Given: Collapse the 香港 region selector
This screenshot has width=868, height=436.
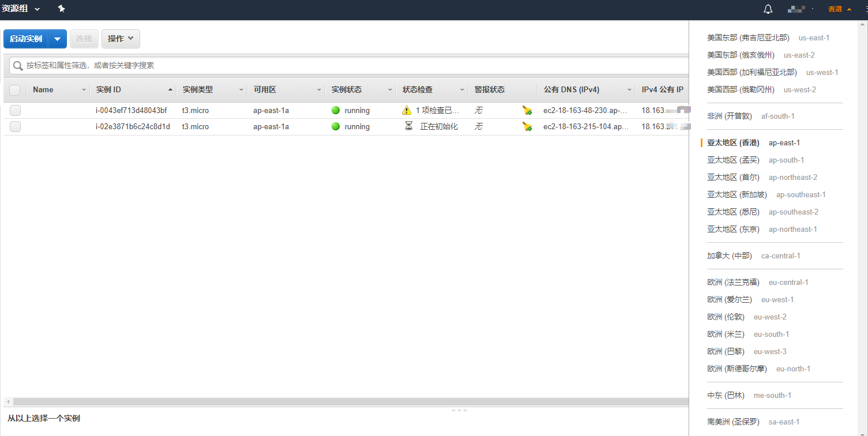Looking at the screenshot, I should pyautogui.click(x=840, y=9).
